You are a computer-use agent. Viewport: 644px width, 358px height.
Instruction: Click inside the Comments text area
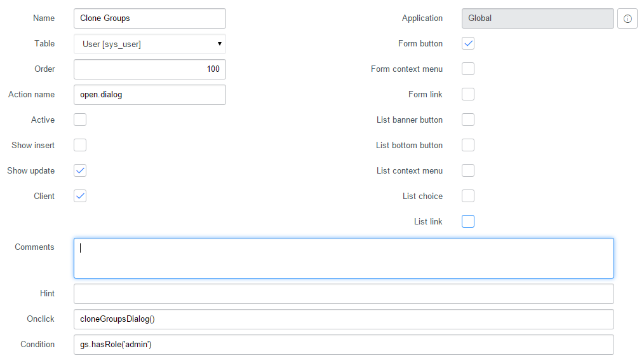(x=344, y=258)
